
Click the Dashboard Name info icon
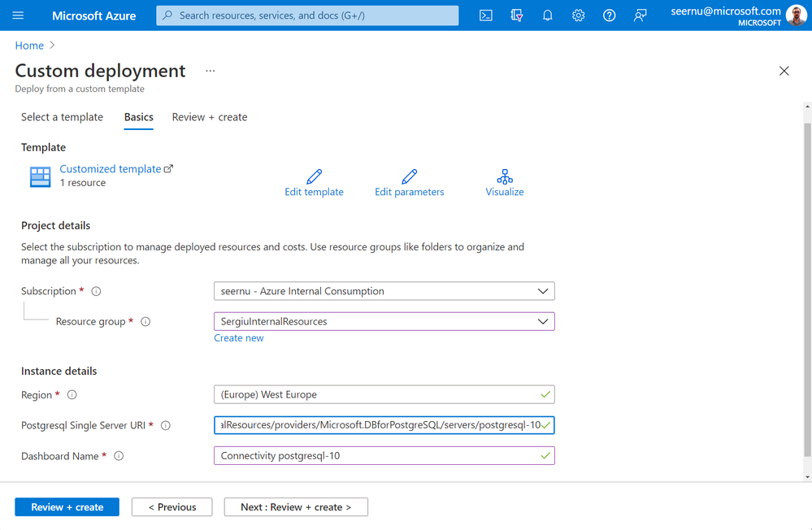click(119, 456)
